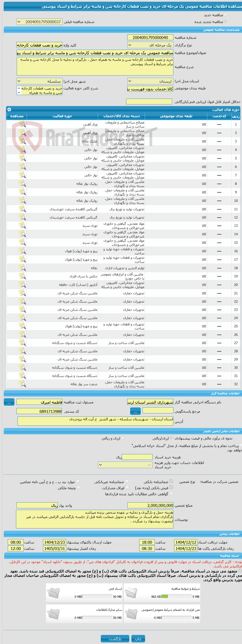
Task: View details icon of row 8
Action: (22, 184)
